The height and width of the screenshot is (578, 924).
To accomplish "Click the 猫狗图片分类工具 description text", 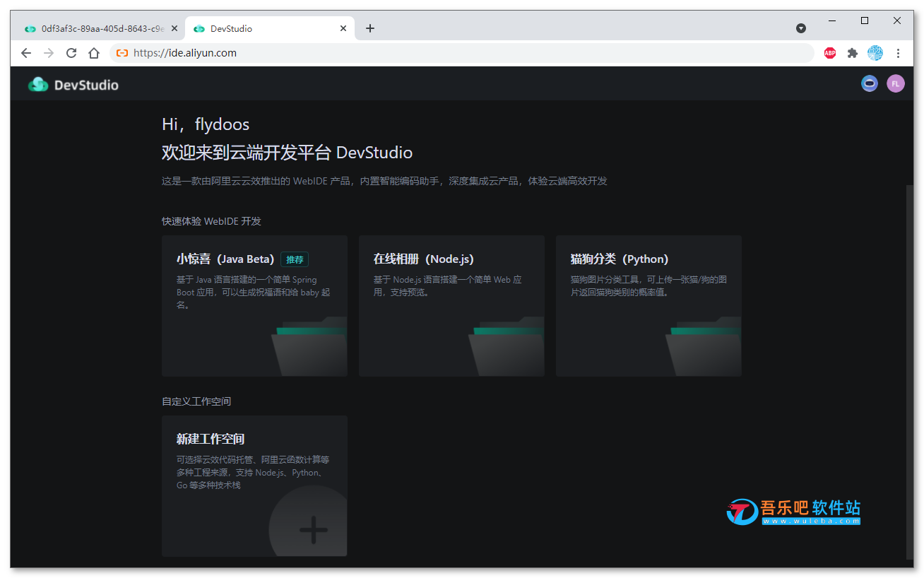I will coord(648,286).
